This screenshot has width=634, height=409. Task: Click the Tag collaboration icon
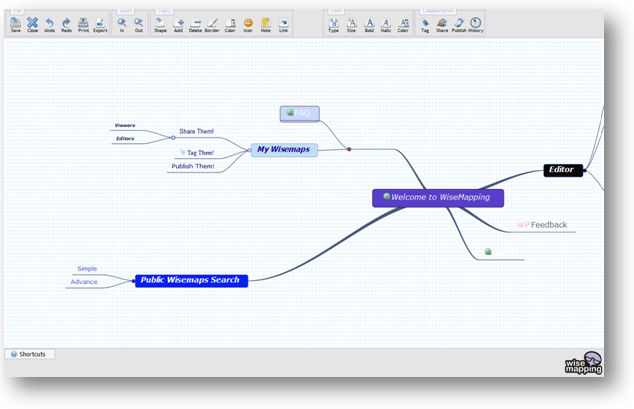tap(425, 25)
